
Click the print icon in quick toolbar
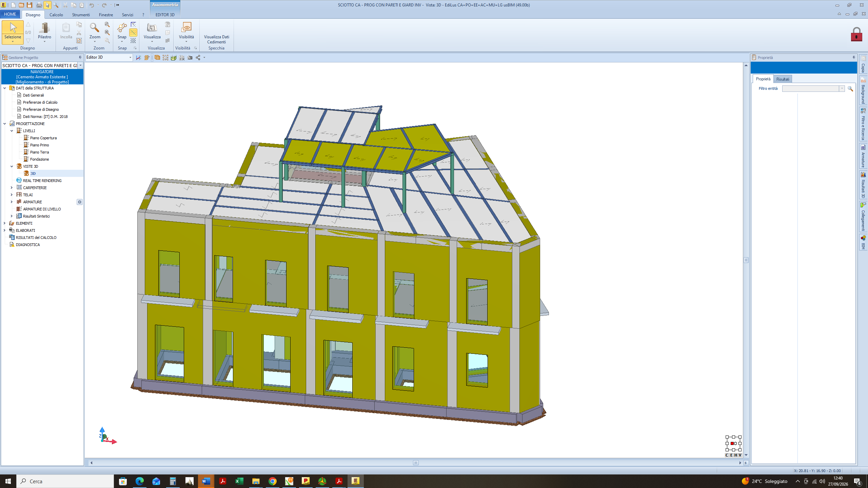(x=39, y=5)
